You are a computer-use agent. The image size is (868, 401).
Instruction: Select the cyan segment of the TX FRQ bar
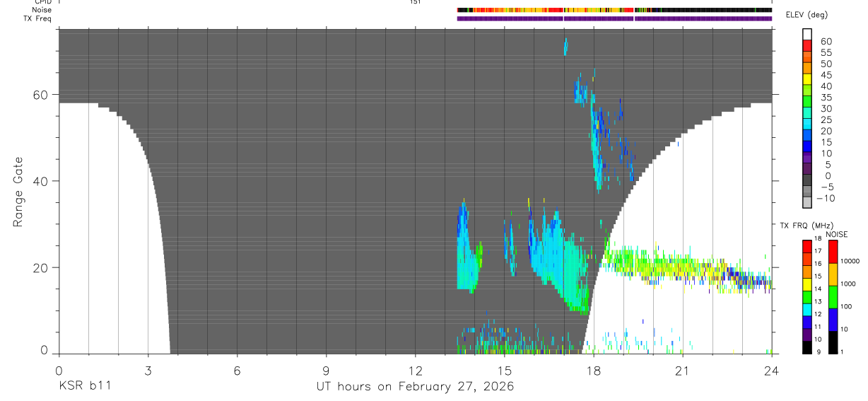(x=807, y=308)
